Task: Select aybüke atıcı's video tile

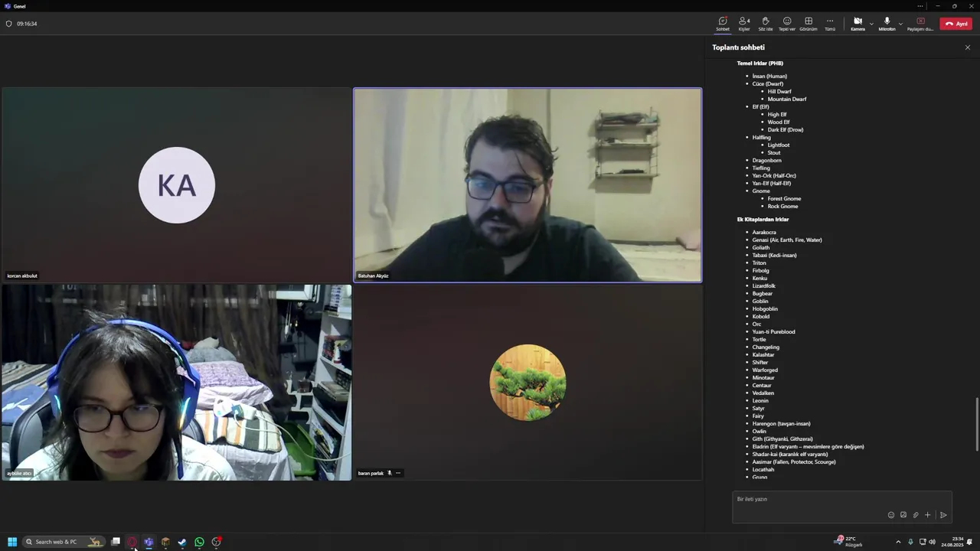Action: pos(177,383)
